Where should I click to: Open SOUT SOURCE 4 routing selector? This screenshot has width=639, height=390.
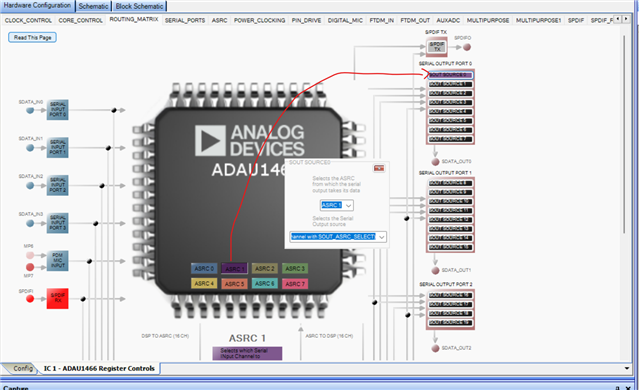click(x=450, y=112)
